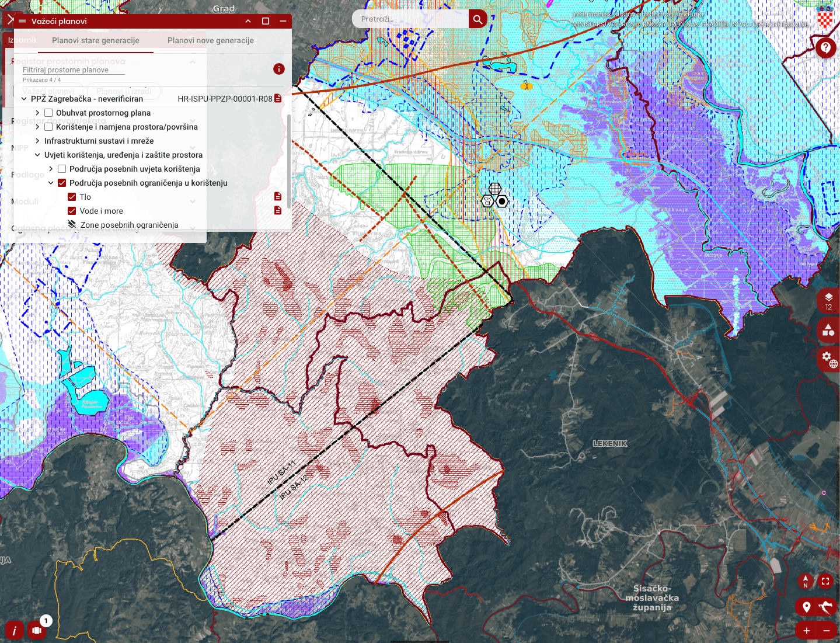The image size is (840, 643).
Task: Click the Croatian coat of arms logo
Action: pos(825,17)
